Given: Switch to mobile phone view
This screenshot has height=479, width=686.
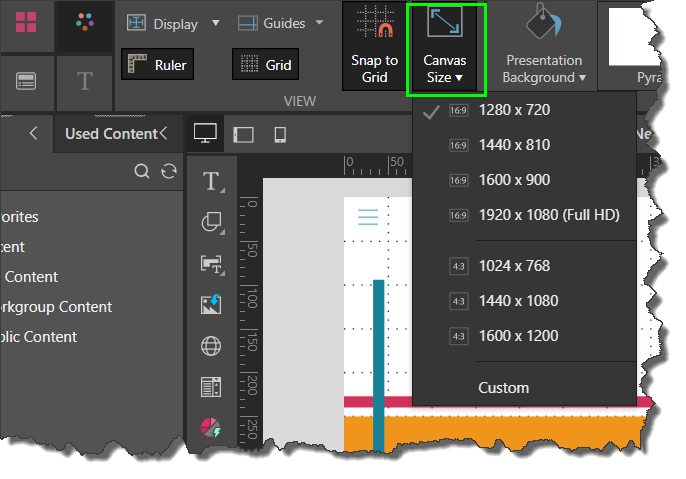Looking at the screenshot, I should click(x=280, y=135).
